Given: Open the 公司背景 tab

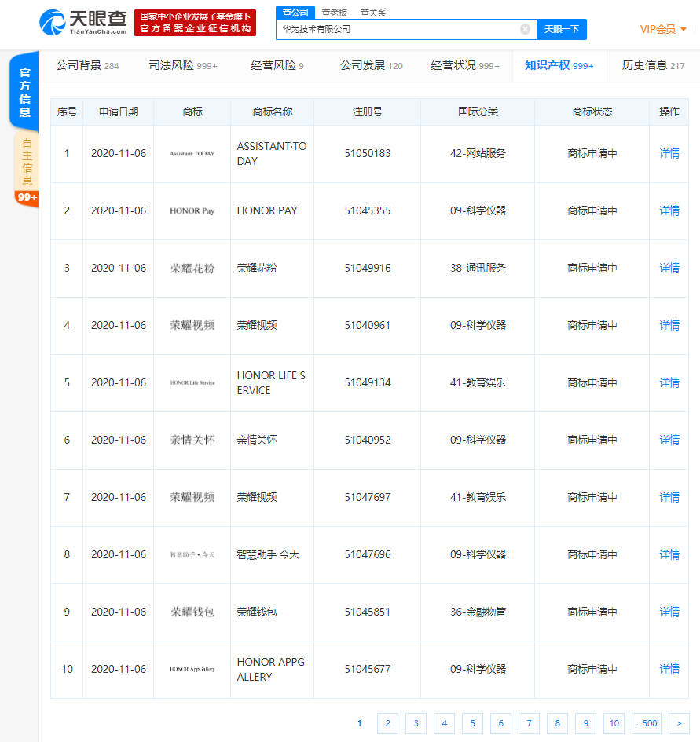Looking at the screenshot, I should 87,65.
